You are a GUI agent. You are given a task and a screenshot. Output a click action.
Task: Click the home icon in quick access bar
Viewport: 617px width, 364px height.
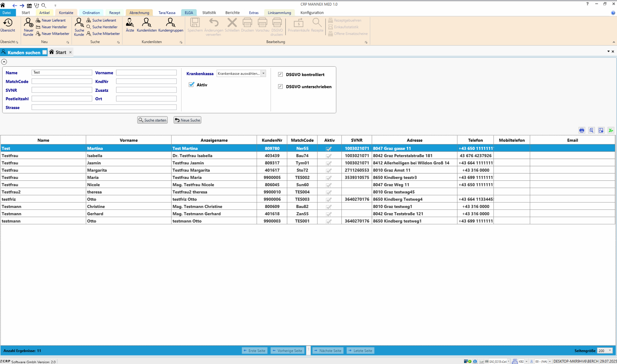click(x=3, y=5)
